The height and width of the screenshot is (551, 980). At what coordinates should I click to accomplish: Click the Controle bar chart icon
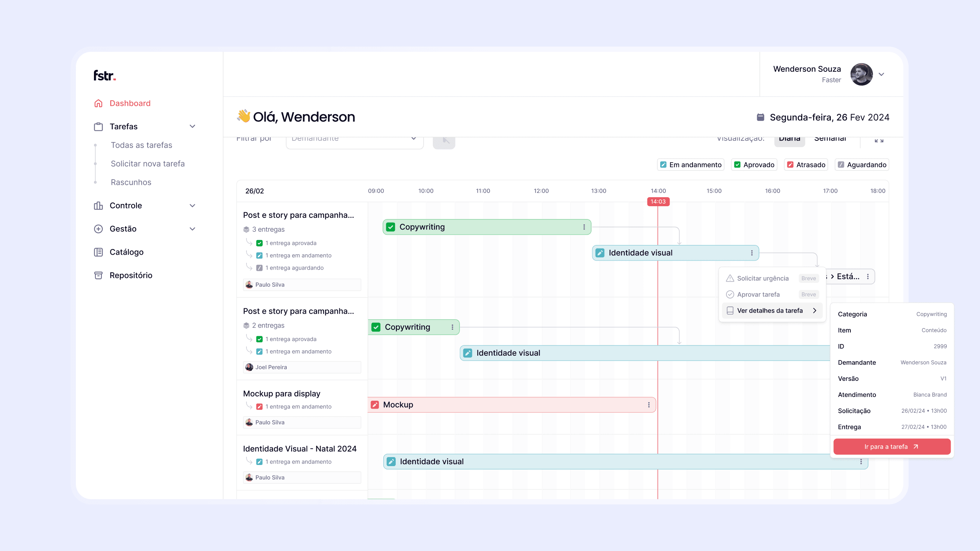[x=98, y=206]
